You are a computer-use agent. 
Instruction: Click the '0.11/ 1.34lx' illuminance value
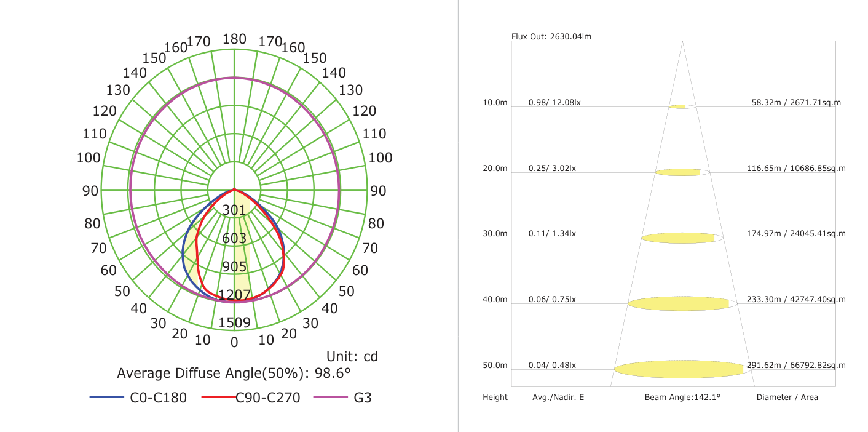(552, 234)
